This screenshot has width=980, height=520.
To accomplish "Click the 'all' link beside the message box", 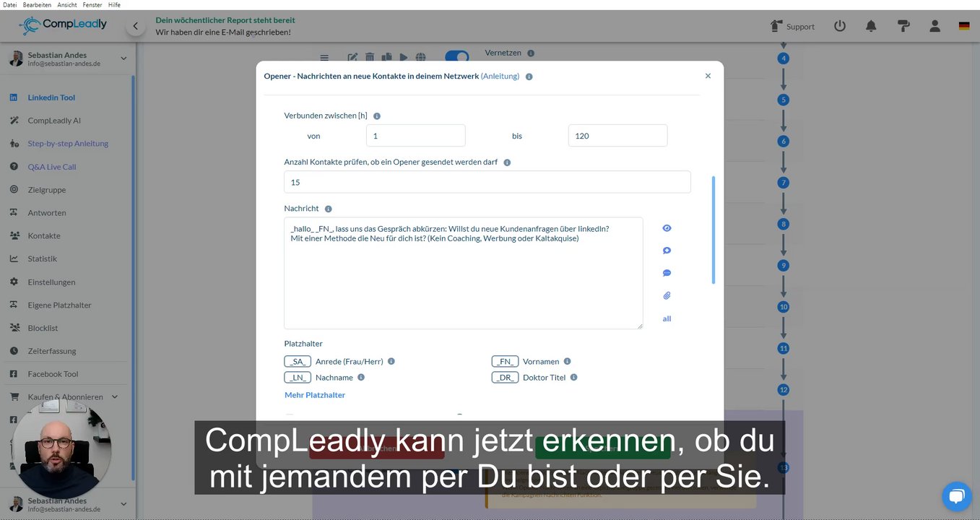I will click(667, 318).
